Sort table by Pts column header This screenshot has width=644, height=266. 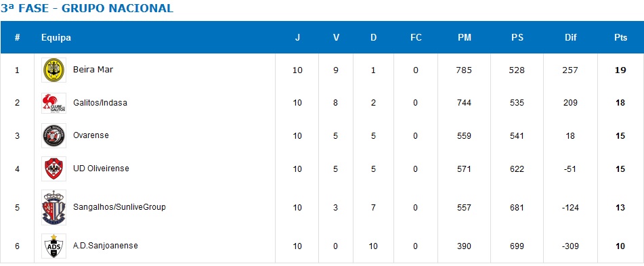pyautogui.click(x=620, y=37)
